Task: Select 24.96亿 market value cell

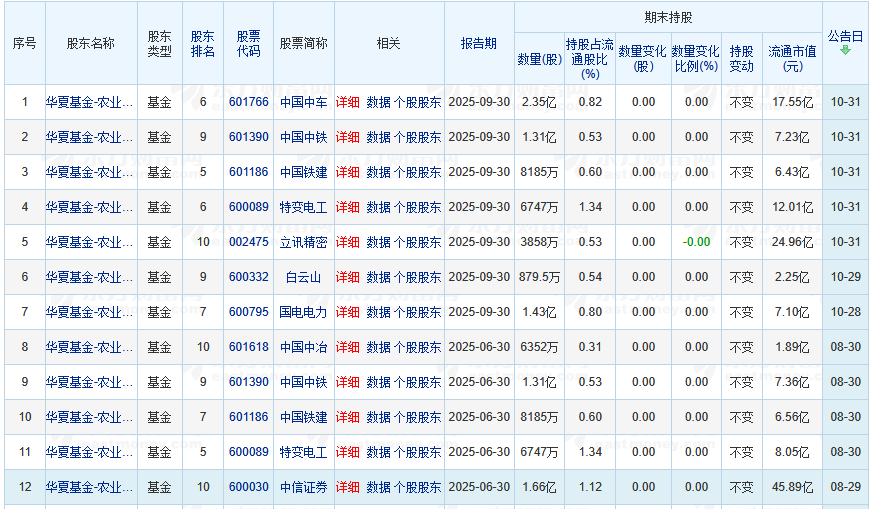Action: point(792,242)
